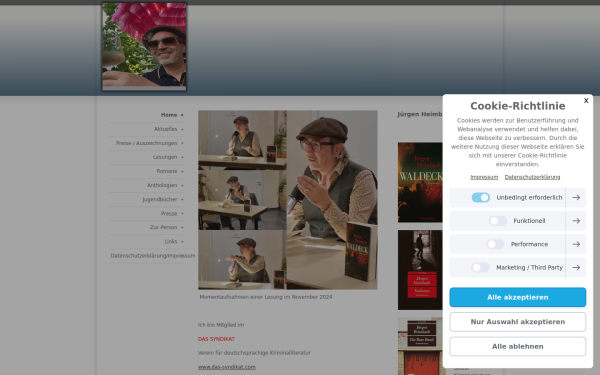Enable the Performance cookie switch
This screenshot has width=600, height=375.
[495, 244]
